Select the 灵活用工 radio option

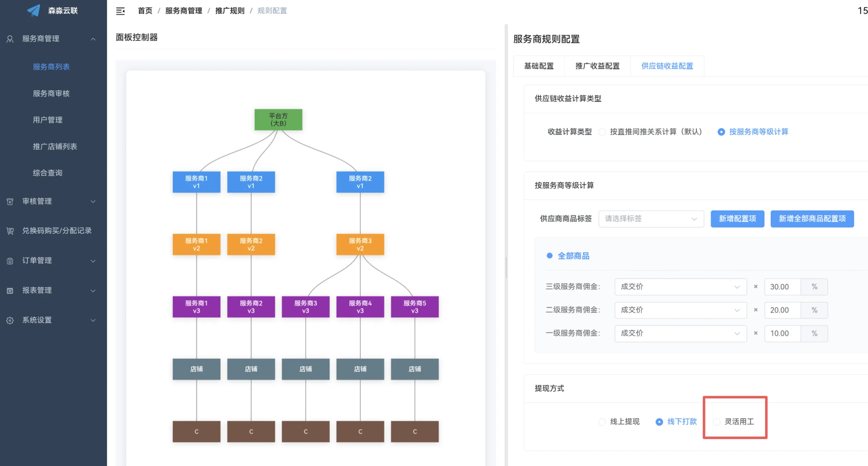(716, 422)
